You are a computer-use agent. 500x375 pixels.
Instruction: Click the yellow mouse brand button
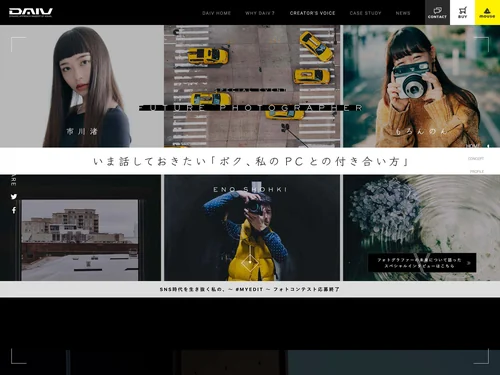[x=487, y=12]
